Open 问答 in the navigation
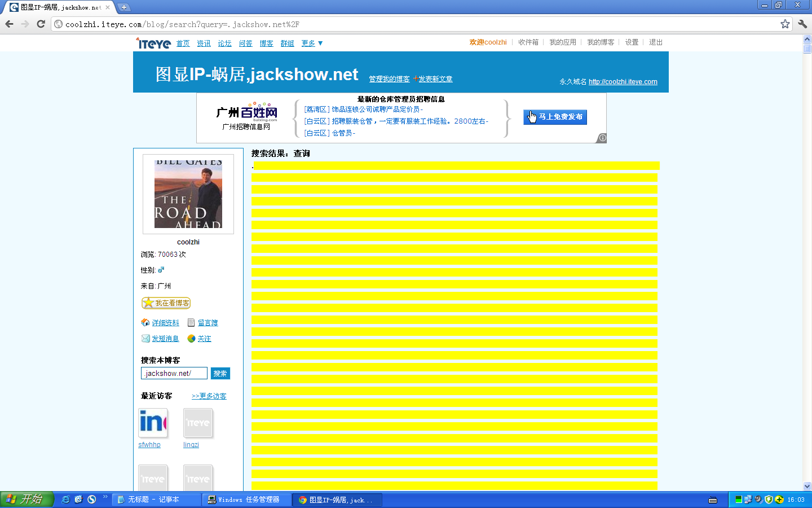Viewport: 812px width, 508px height. point(245,43)
